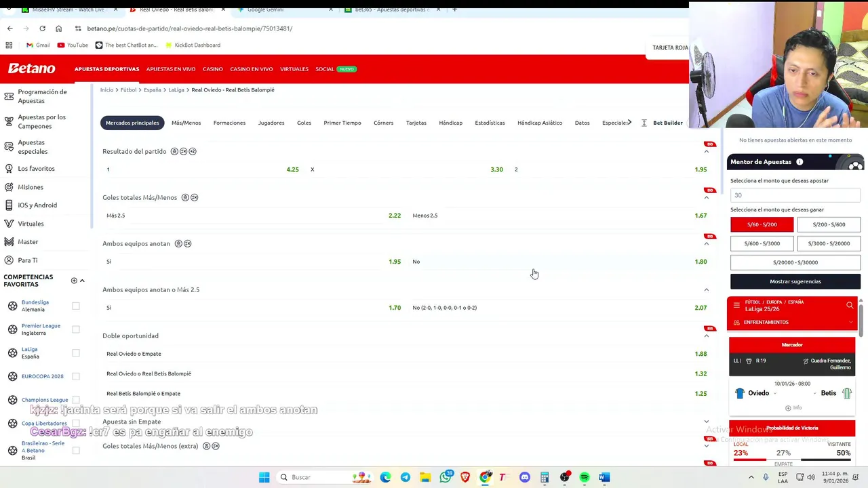
Task: Click the browser reload icon
Action: 42,28
